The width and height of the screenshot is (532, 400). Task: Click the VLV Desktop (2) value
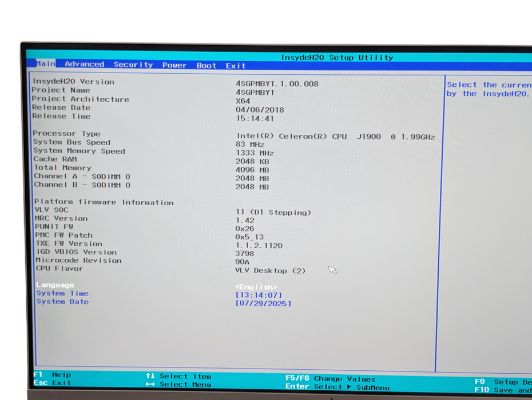[271, 270]
